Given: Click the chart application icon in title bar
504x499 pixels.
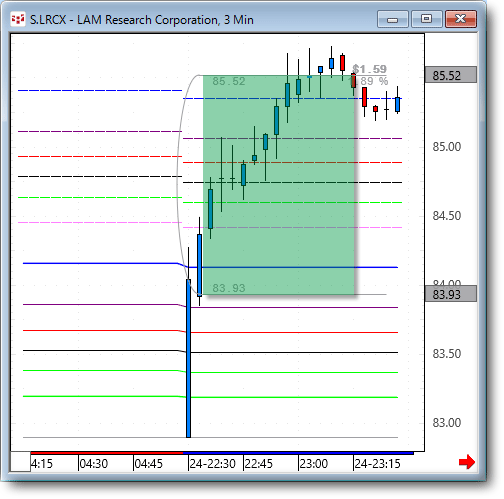Looking at the screenshot, I should pos(18,19).
